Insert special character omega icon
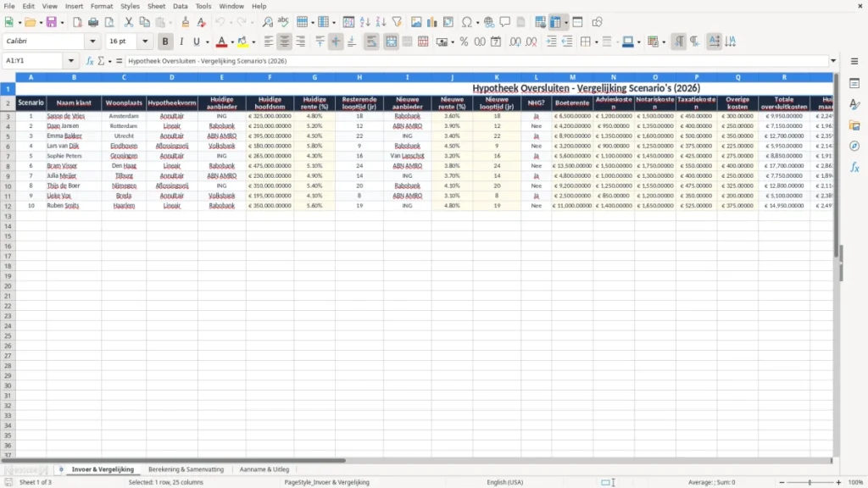Screen dimensions: 868x488 pos(467,22)
